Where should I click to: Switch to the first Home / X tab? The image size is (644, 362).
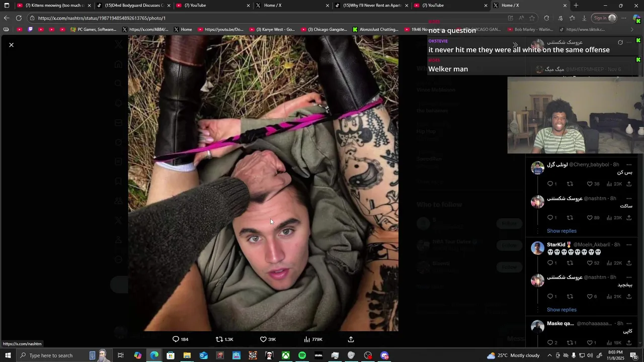click(x=292, y=6)
